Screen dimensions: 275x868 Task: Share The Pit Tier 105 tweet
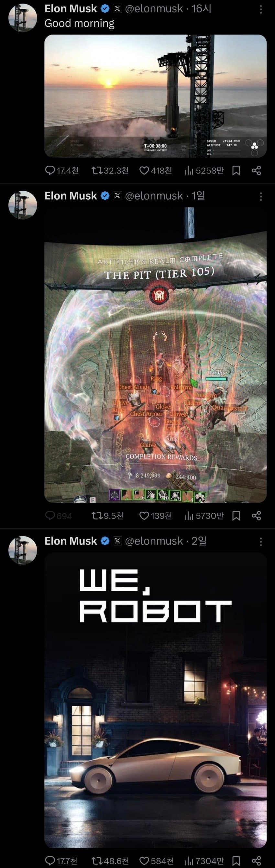point(257,516)
